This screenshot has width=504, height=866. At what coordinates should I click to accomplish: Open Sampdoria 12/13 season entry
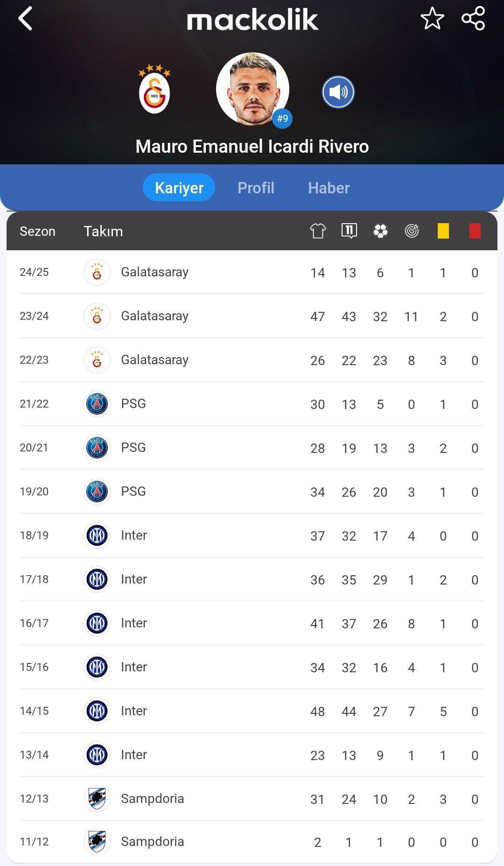click(152, 799)
